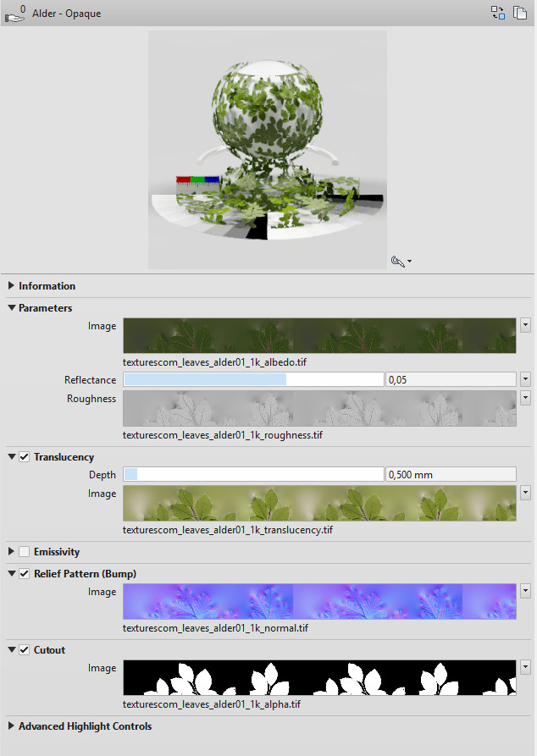Image resolution: width=537 pixels, height=756 pixels.
Task: Collapse the Cutout section triangle
Action: (12, 649)
